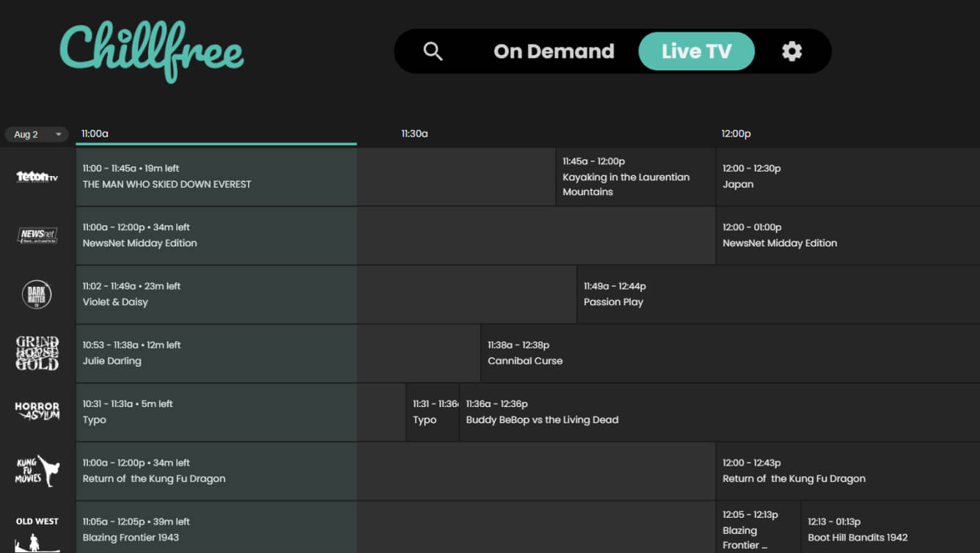This screenshot has width=980, height=553.
Task: Jump to the 11:30a time marker
Action: (414, 133)
